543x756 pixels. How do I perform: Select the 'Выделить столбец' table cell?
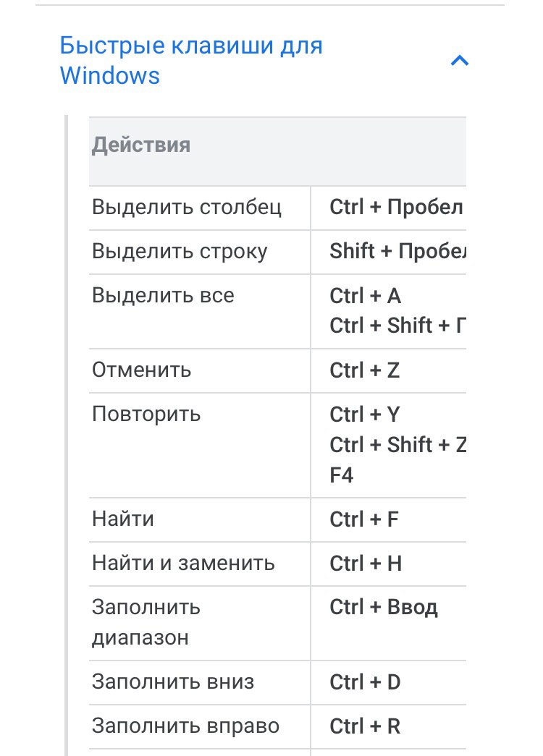[x=187, y=208]
